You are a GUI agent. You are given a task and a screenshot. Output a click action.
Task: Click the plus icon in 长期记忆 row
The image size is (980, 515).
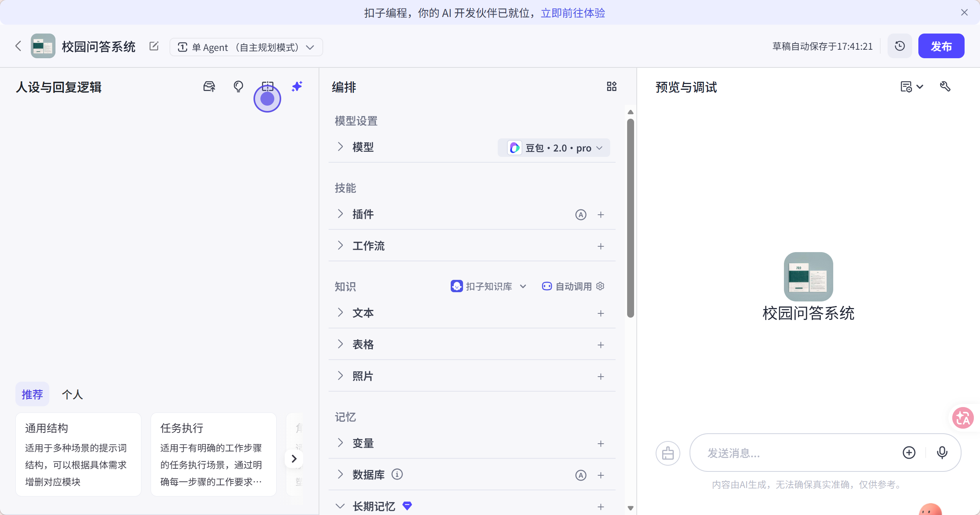tap(601, 507)
